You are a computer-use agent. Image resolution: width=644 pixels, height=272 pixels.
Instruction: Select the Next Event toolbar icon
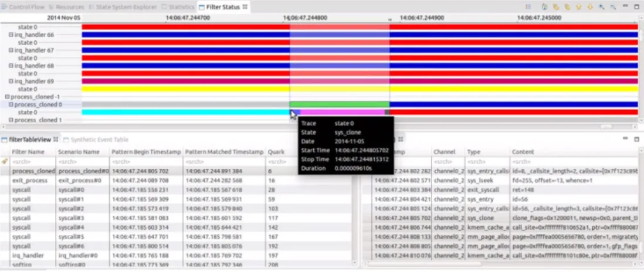click(567, 7)
